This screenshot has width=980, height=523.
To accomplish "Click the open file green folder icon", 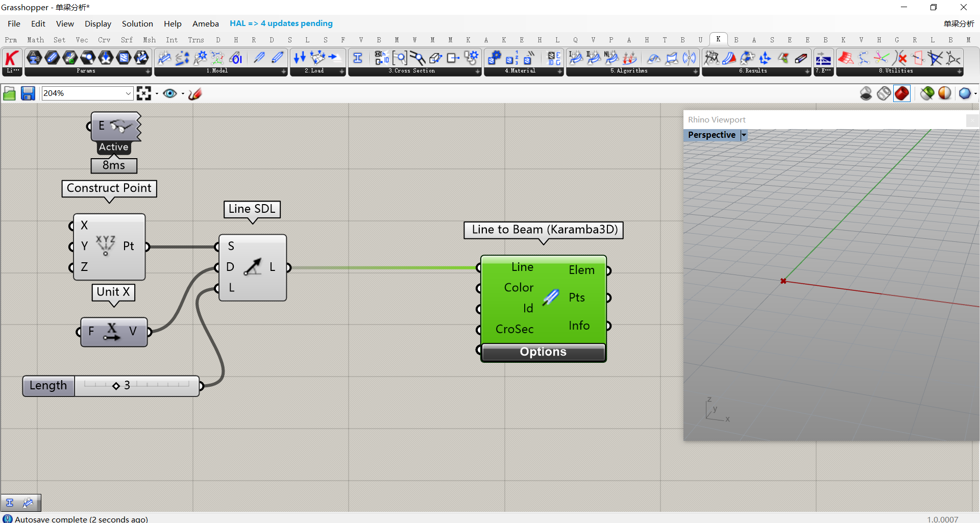I will tap(9, 93).
